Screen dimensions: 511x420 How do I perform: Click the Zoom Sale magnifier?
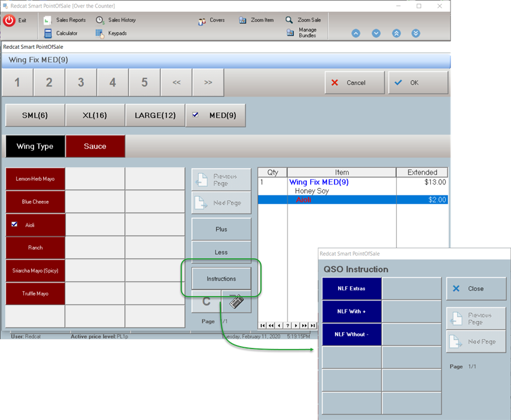tap(289, 20)
